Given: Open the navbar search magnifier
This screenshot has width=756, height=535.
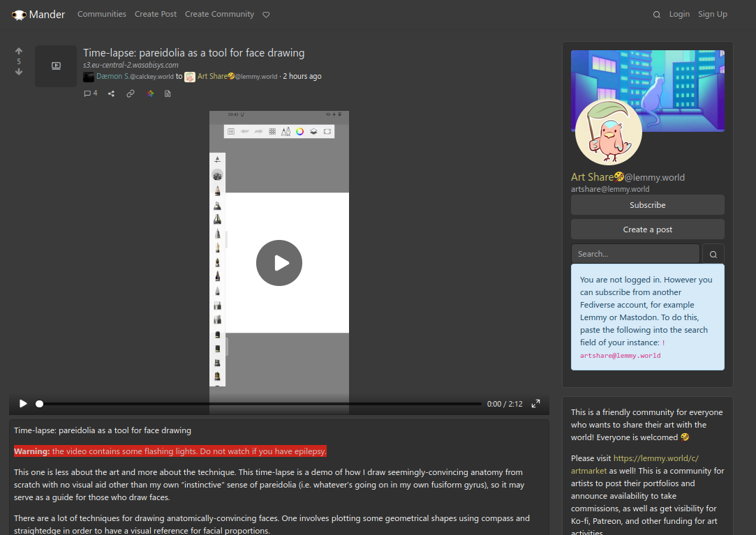Looking at the screenshot, I should click(x=656, y=13).
